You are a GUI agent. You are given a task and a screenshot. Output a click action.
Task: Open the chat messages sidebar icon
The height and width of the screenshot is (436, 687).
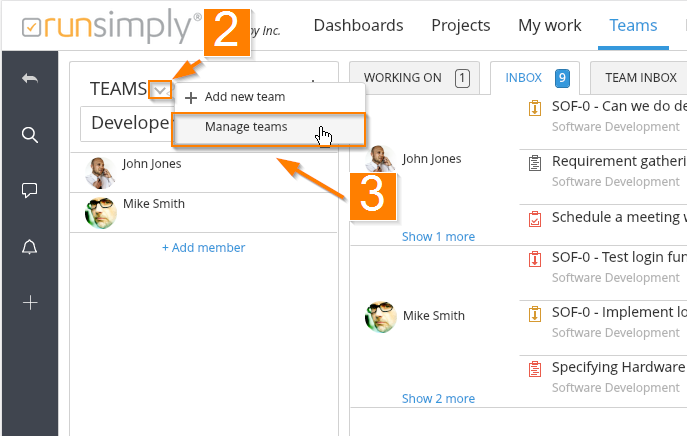(29, 190)
